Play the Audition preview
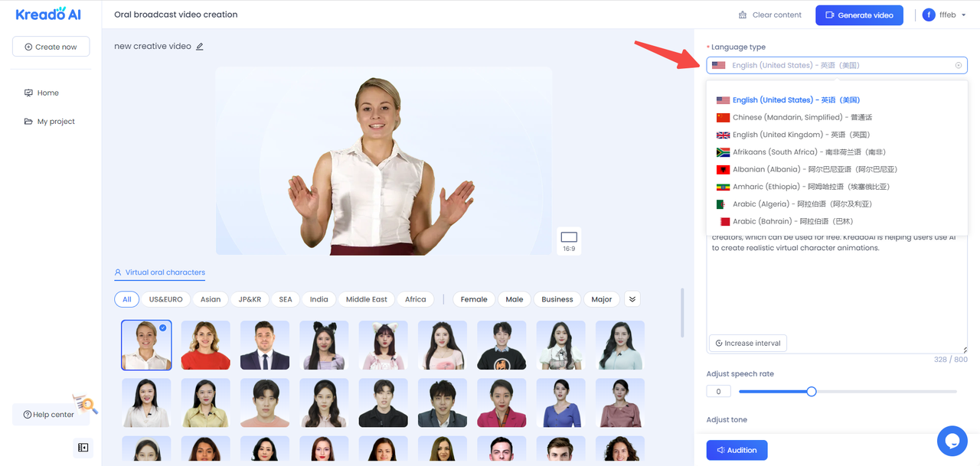The height and width of the screenshot is (466, 980). pyautogui.click(x=737, y=450)
